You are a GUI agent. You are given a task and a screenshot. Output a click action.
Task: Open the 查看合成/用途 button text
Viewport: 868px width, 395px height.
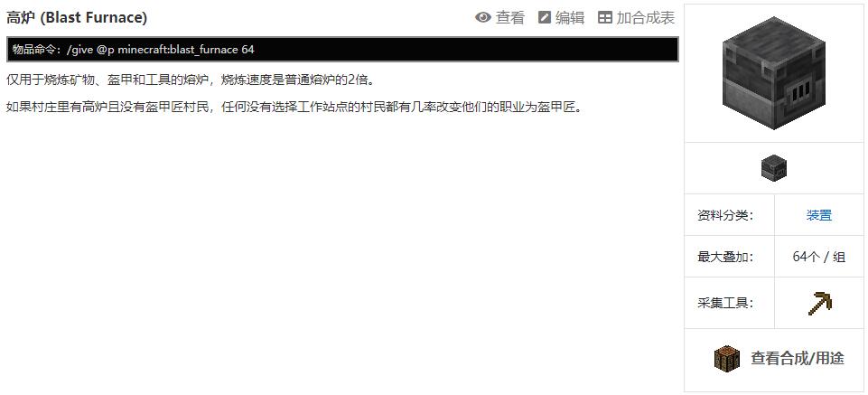(798, 358)
